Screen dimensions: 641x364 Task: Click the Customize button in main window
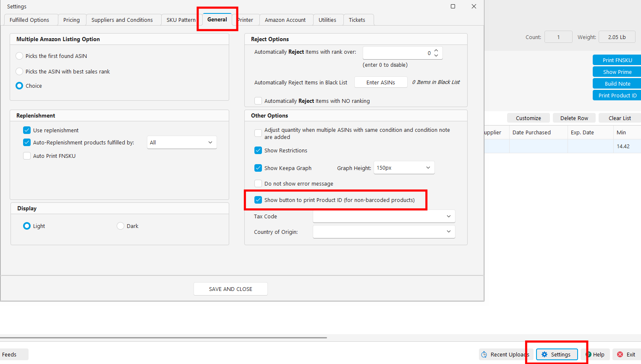click(x=528, y=118)
